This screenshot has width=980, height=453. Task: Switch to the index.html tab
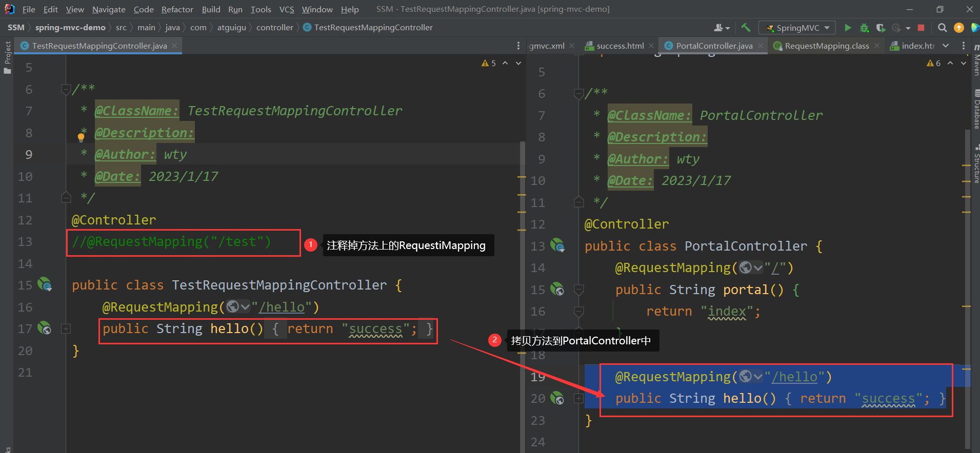(913, 46)
